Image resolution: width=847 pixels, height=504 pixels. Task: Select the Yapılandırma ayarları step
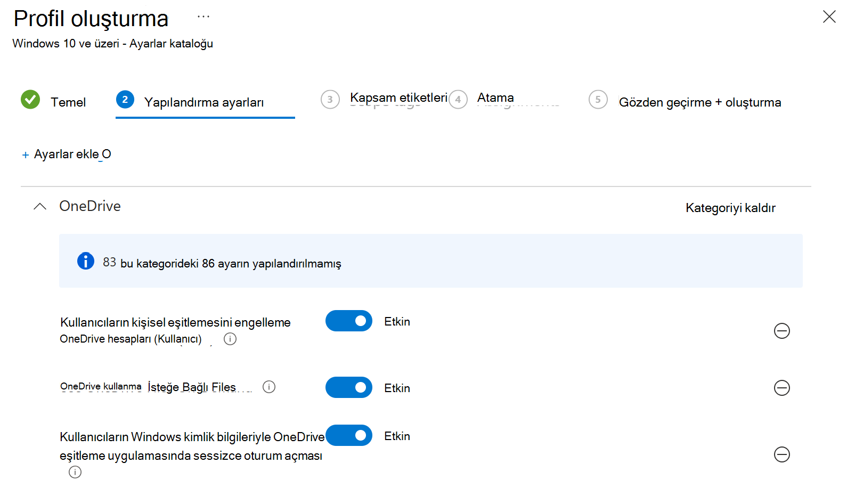204,102
